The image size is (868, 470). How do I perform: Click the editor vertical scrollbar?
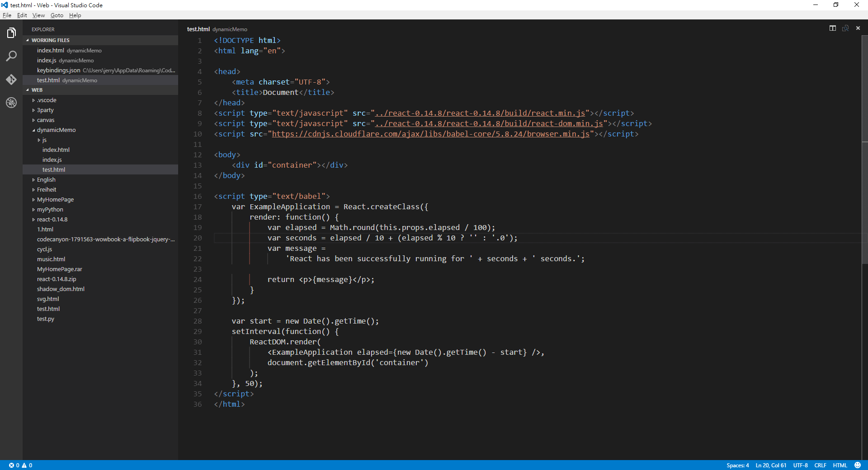pos(865,149)
